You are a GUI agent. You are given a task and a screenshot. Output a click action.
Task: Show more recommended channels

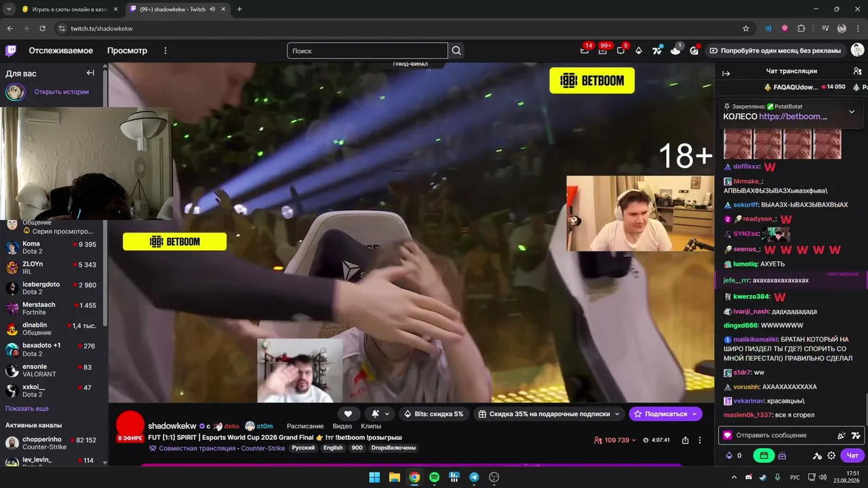tap(27, 409)
